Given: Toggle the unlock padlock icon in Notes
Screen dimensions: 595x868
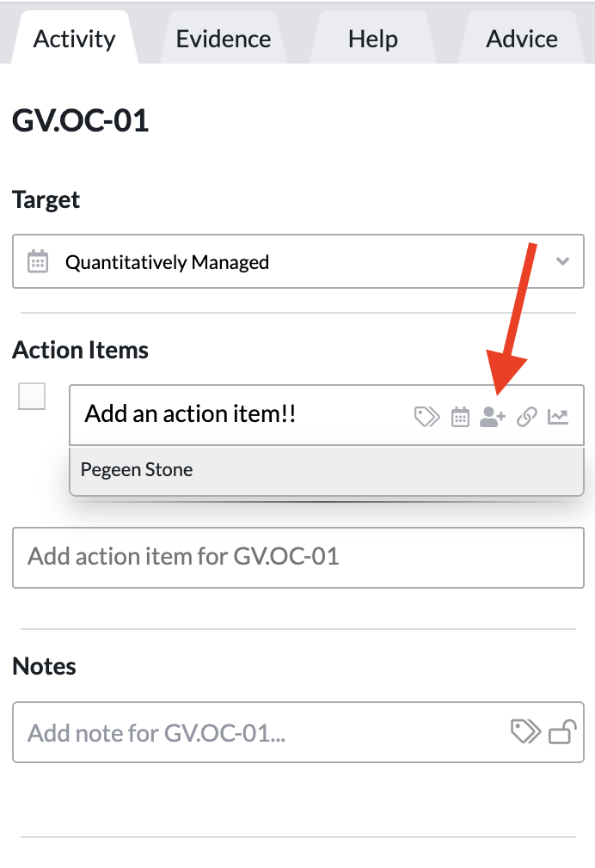Looking at the screenshot, I should [x=562, y=731].
